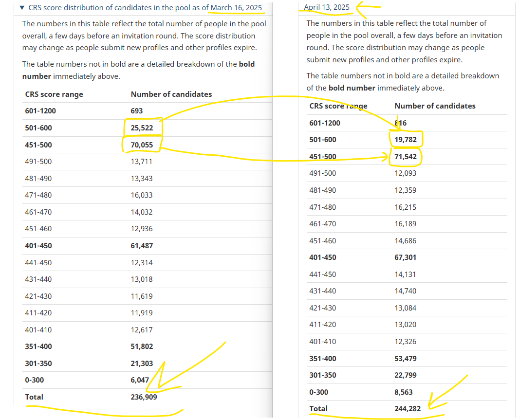Select the value 11,619
The image size is (519, 420).
(142, 296)
